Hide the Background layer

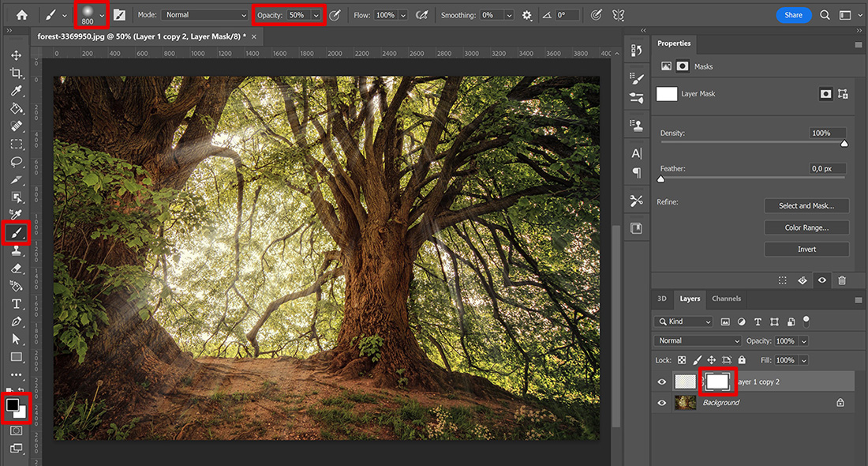point(661,402)
